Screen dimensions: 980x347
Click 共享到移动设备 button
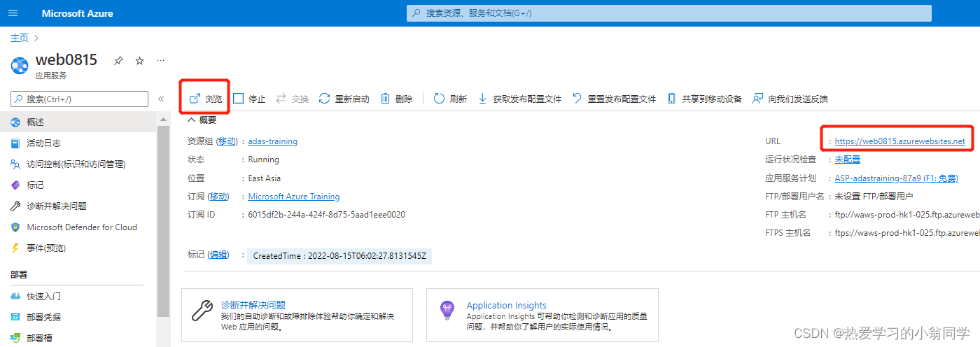coord(704,99)
